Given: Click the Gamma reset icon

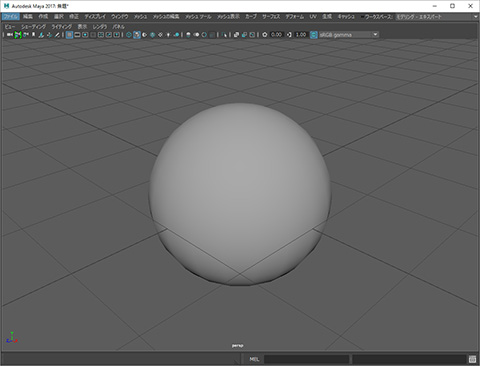Looking at the screenshot, I should [289, 35].
